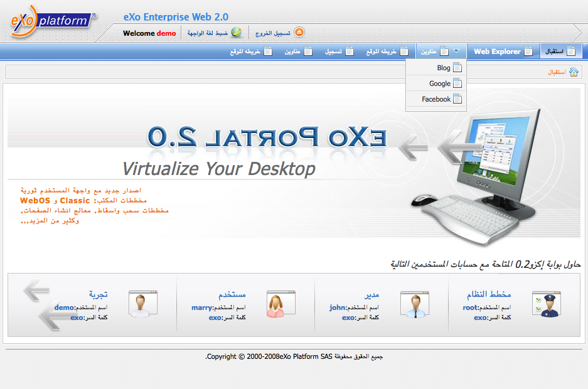Open خريطه للموقع tab beside the عناوين dropdown
This screenshot has height=389, width=588.
pos(387,51)
